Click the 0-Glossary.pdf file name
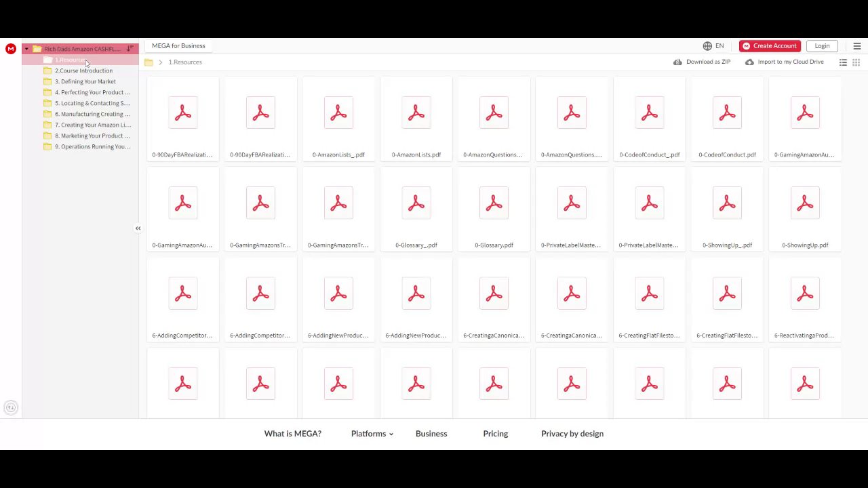The image size is (868, 488). click(494, 245)
